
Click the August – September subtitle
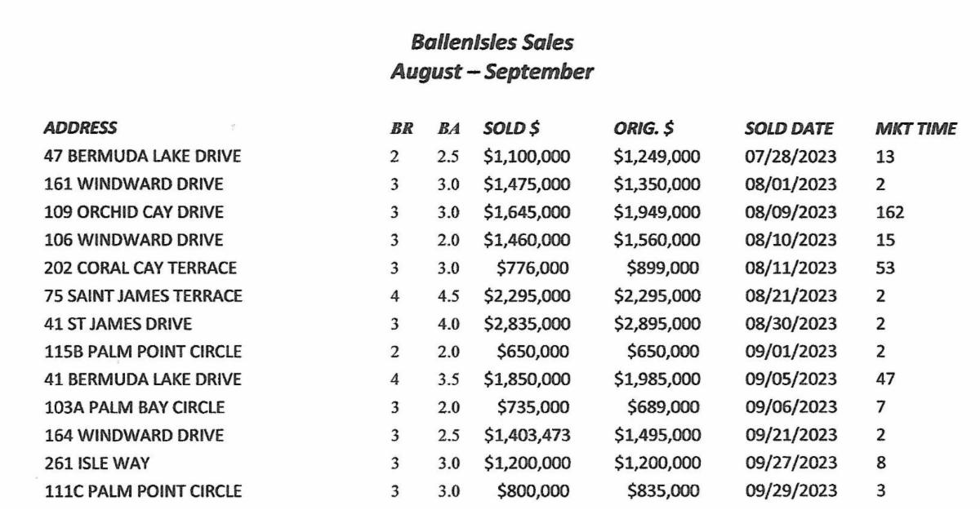pyautogui.click(x=492, y=72)
